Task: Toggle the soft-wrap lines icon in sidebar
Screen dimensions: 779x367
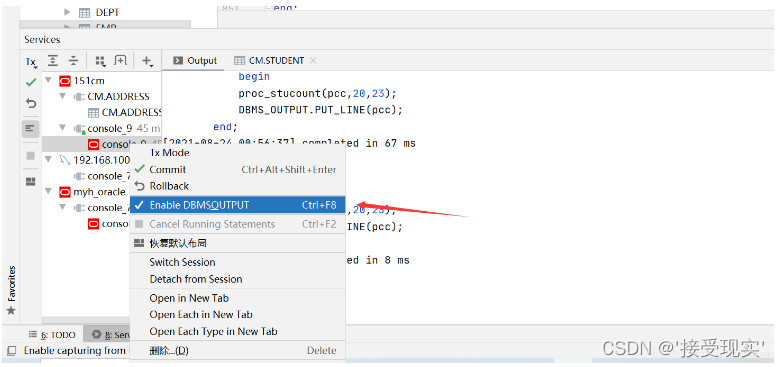Action: (31, 129)
